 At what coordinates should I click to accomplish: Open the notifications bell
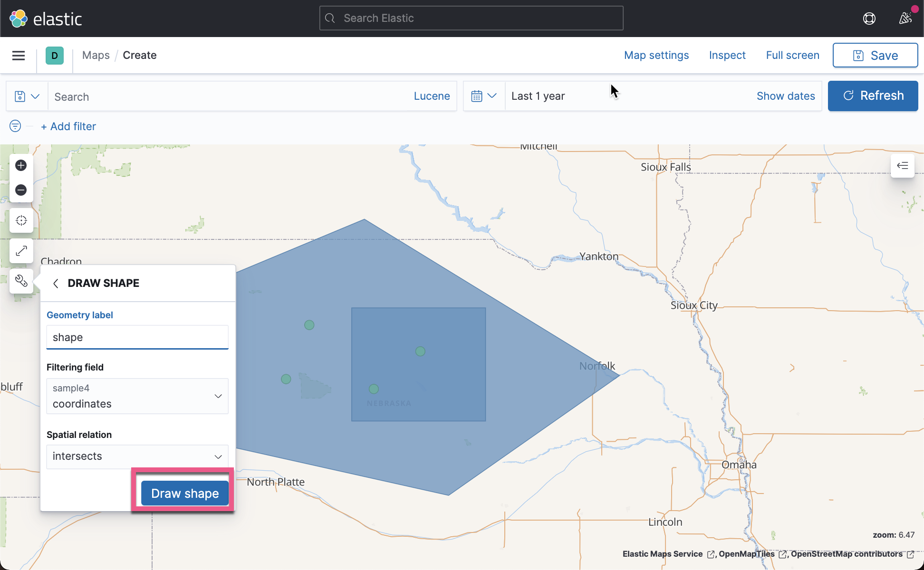coord(905,18)
